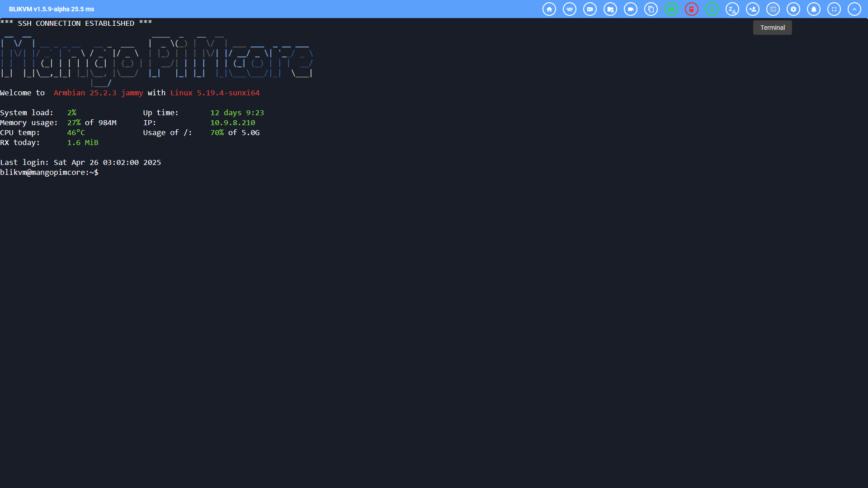Image resolution: width=868 pixels, height=488 pixels.
Task: Open the virtual keyboard icon
Action: coord(570,9)
